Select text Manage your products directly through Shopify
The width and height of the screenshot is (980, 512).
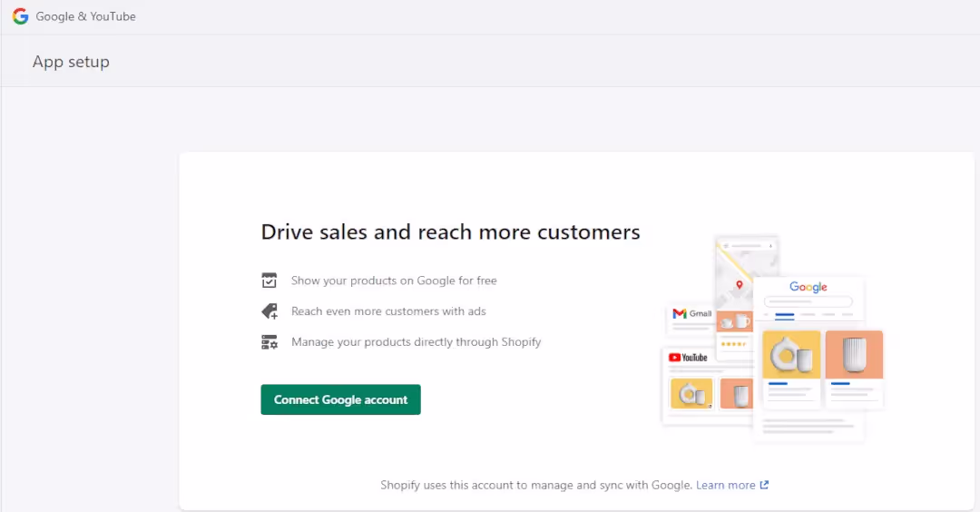pos(416,342)
